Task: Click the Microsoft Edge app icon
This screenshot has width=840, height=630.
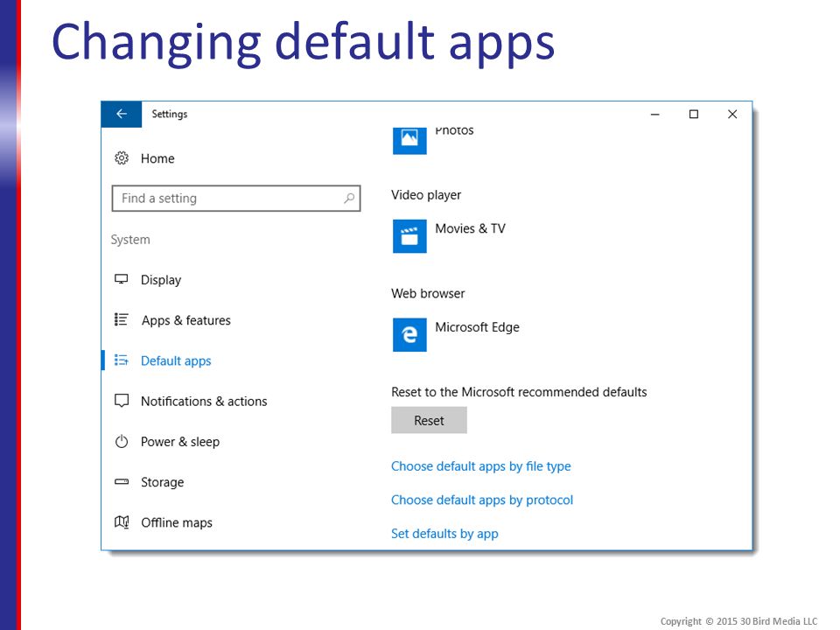Action: 409,335
